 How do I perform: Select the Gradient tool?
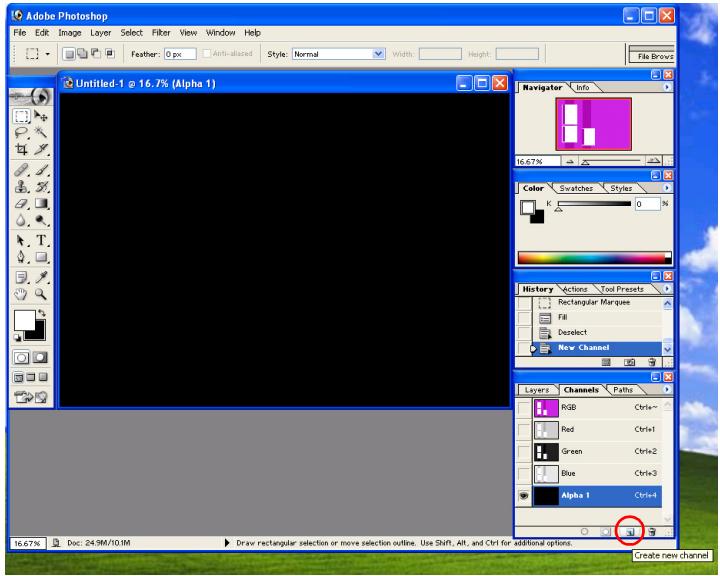click(x=41, y=203)
